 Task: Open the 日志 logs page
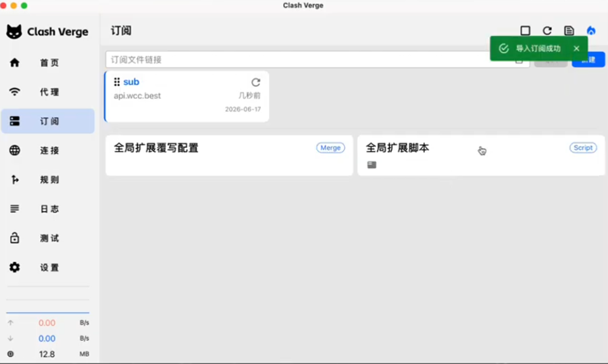coord(48,209)
